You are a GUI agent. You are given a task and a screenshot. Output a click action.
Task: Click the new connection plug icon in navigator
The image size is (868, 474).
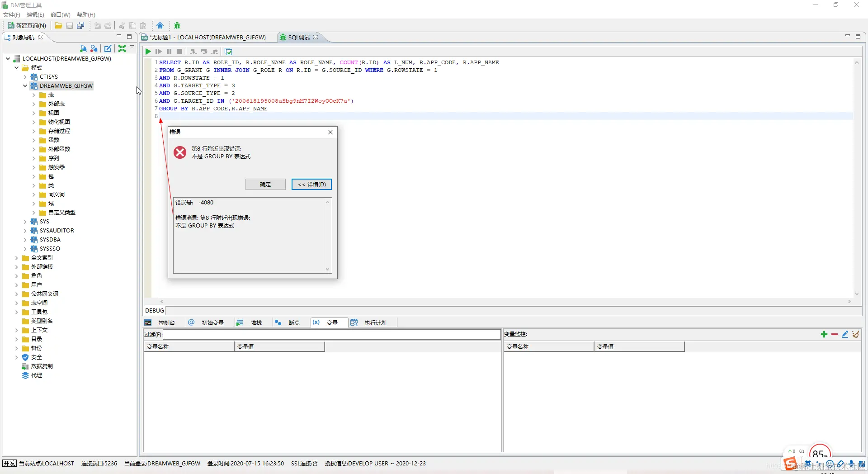pos(83,48)
